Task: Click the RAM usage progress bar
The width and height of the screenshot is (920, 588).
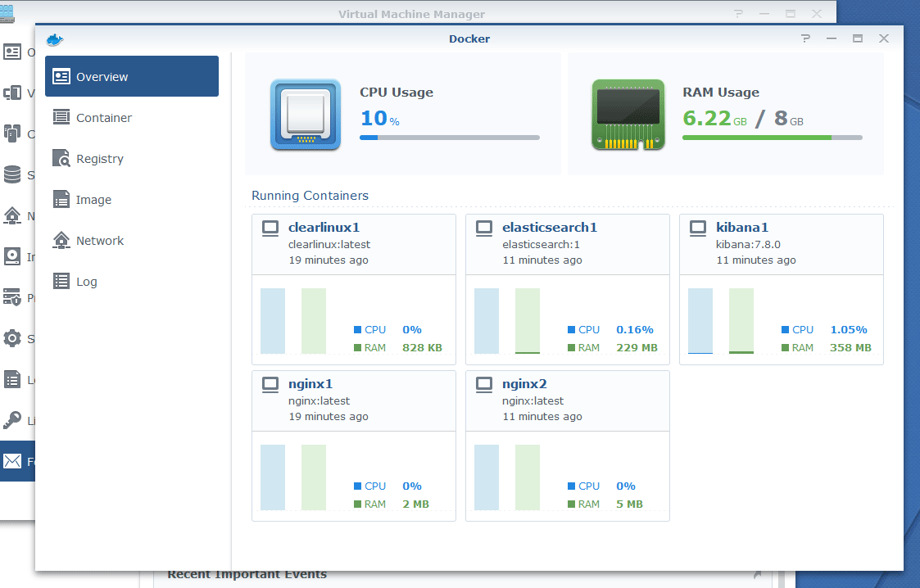Action: tap(773, 138)
